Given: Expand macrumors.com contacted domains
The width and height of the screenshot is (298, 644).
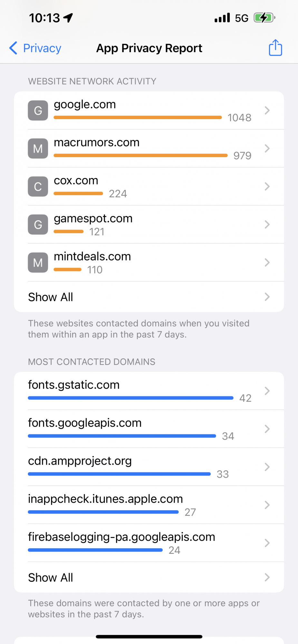Looking at the screenshot, I should click(267, 148).
